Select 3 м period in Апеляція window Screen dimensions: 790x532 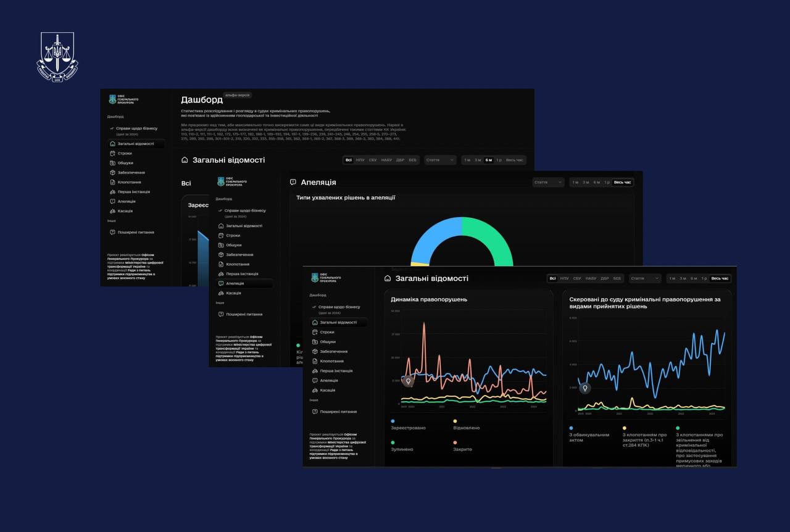(x=586, y=182)
